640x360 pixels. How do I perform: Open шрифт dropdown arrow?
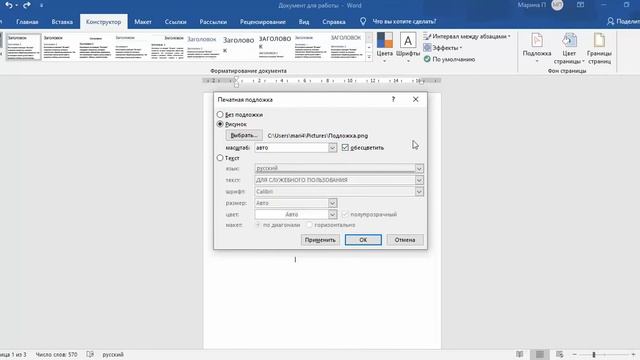click(419, 191)
